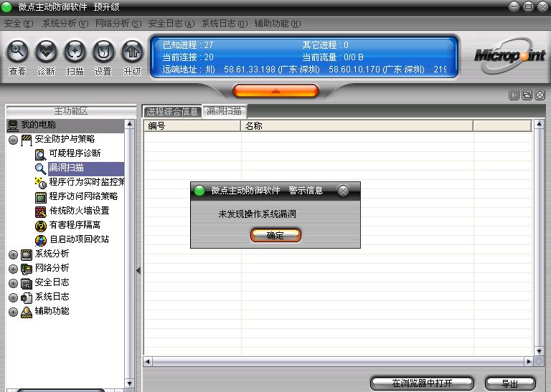
Task: Collapse the 安全防护与策略 tree node
Action: pyautogui.click(x=13, y=140)
